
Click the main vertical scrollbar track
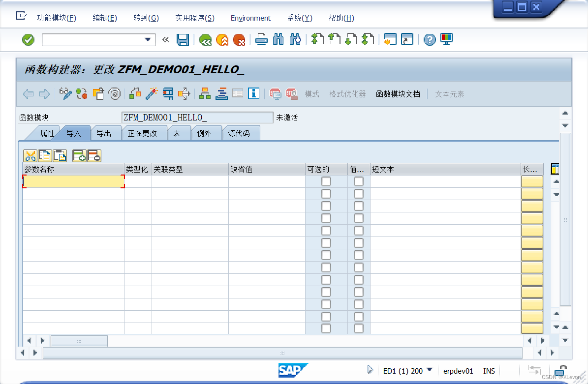(565, 220)
